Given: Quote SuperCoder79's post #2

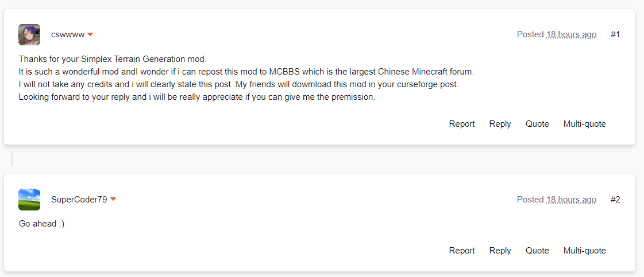Looking at the screenshot, I should pos(537,251).
